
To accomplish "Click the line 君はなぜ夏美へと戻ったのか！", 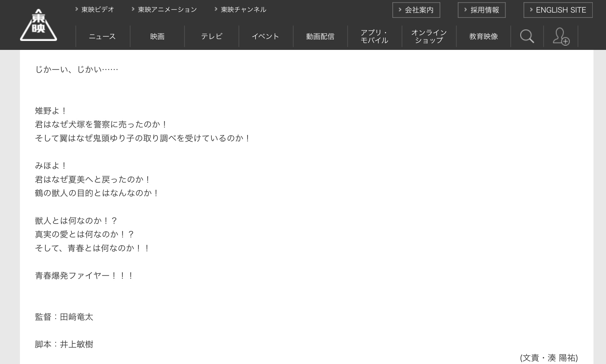I will click(93, 180).
